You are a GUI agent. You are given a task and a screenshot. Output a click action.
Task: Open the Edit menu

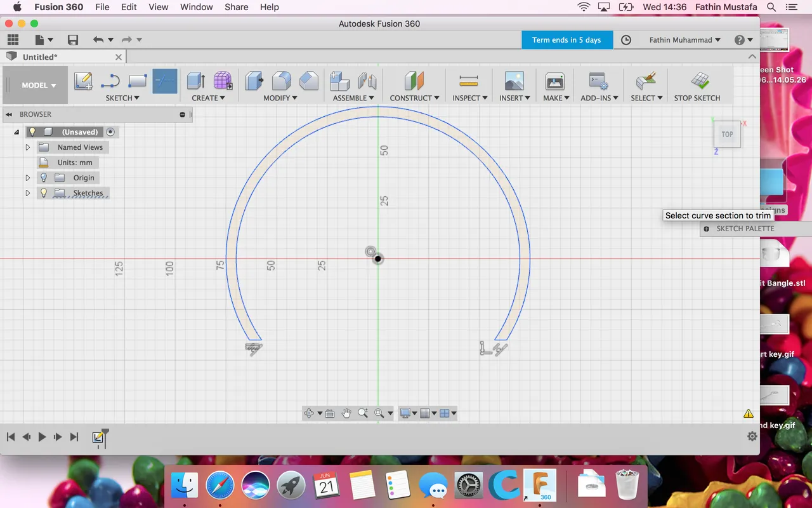pyautogui.click(x=129, y=7)
